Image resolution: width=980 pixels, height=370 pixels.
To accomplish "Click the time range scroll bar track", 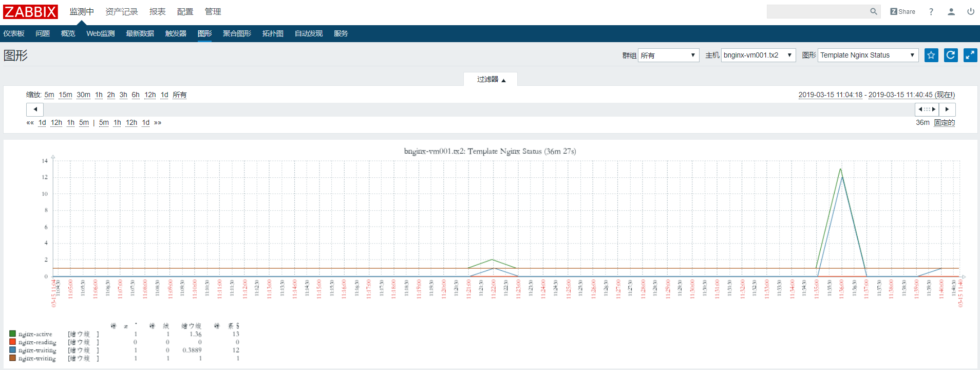I will coord(479,109).
